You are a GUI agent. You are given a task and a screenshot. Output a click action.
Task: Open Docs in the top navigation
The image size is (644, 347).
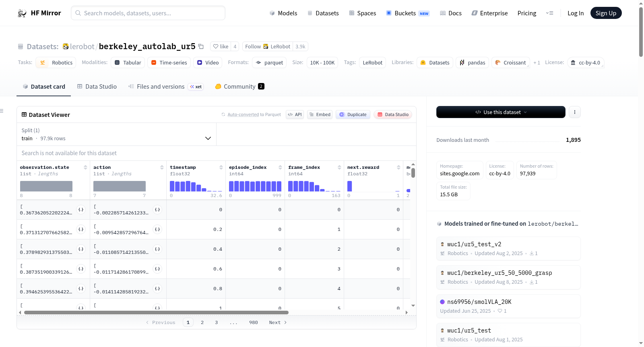pos(451,13)
